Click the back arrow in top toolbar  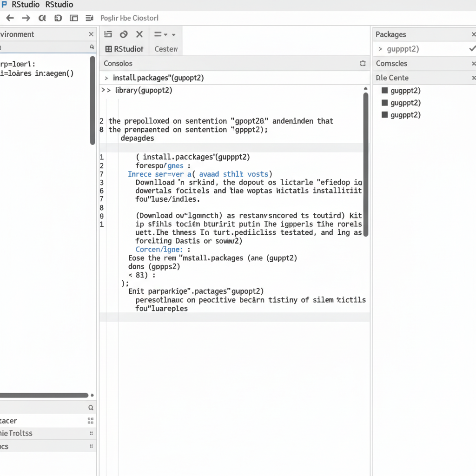(10, 18)
